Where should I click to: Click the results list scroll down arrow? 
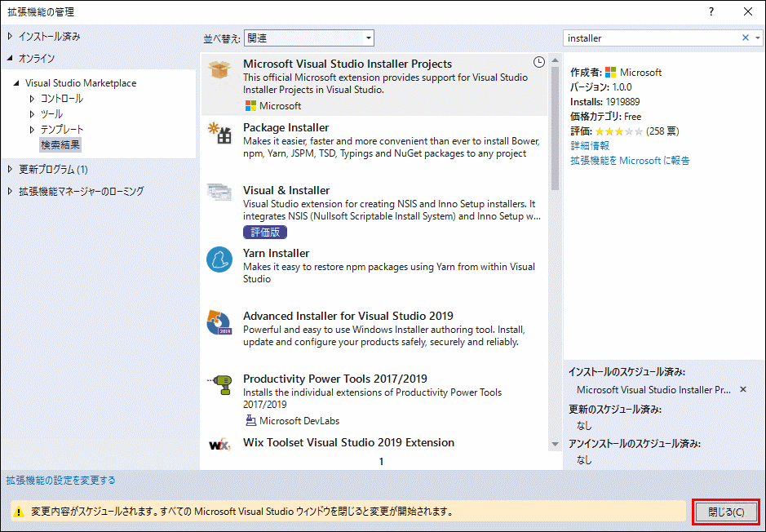click(x=555, y=444)
